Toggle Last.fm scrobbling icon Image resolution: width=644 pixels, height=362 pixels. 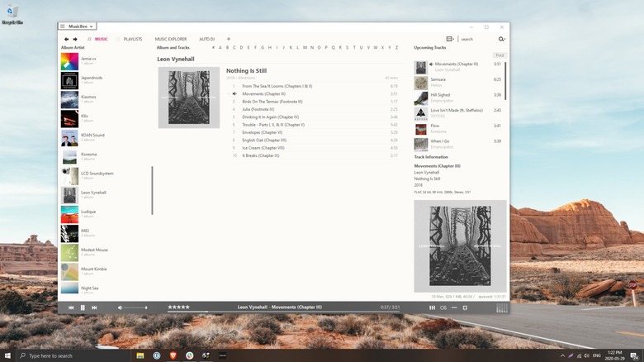(443, 307)
